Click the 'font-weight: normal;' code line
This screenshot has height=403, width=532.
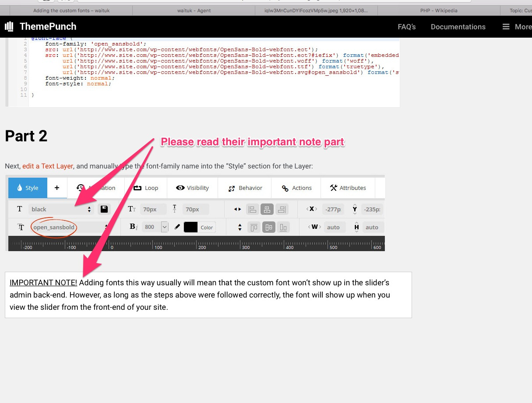point(80,78)
